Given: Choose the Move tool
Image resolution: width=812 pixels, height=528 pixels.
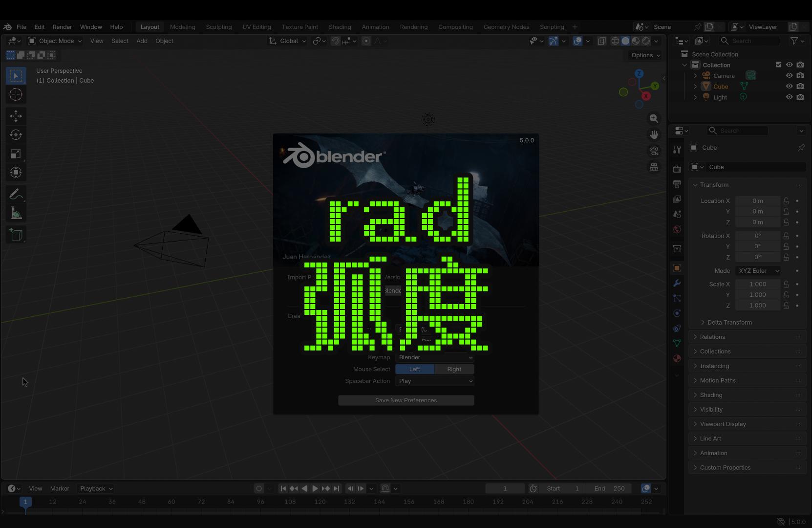Looking at the screenshot, I should pyautogui.click(x=16, y=116).
